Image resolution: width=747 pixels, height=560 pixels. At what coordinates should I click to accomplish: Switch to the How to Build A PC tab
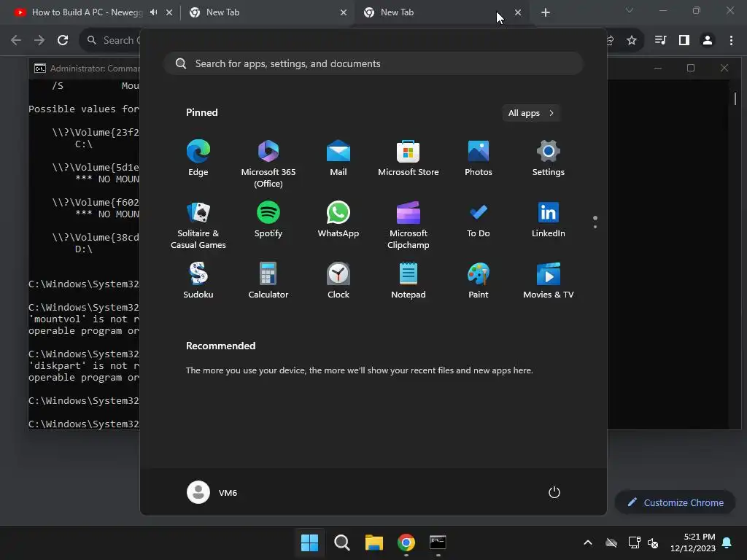87,12
